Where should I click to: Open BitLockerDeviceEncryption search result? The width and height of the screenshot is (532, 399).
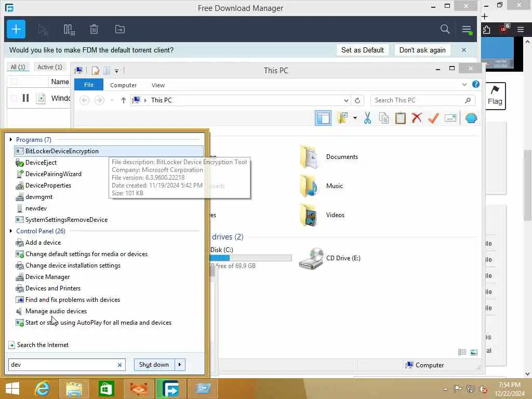click(x=109, y=151)
